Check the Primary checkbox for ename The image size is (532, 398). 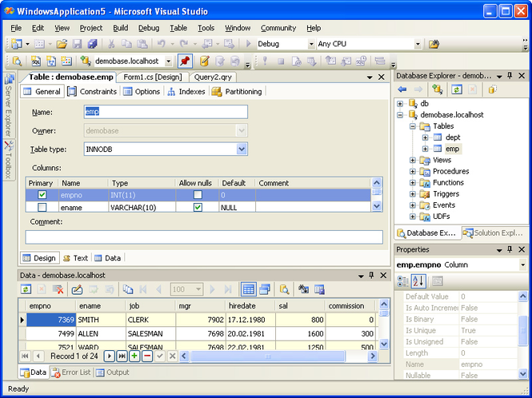click(x=42, y=207)
